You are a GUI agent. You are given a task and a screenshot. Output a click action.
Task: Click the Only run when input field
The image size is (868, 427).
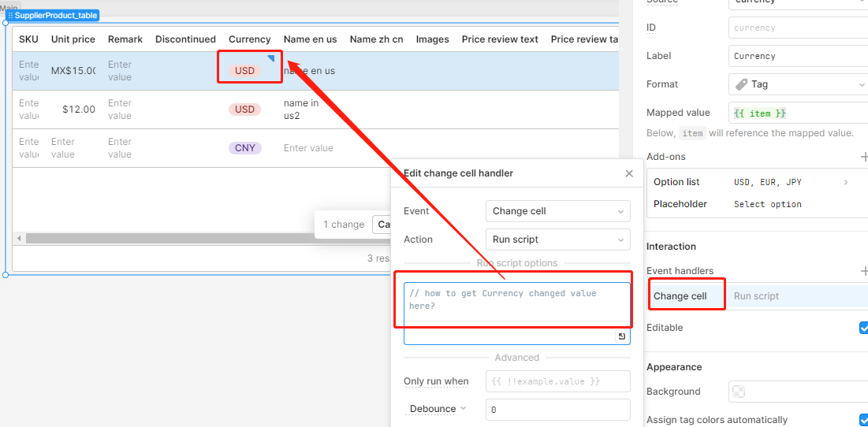pos(557,381)
